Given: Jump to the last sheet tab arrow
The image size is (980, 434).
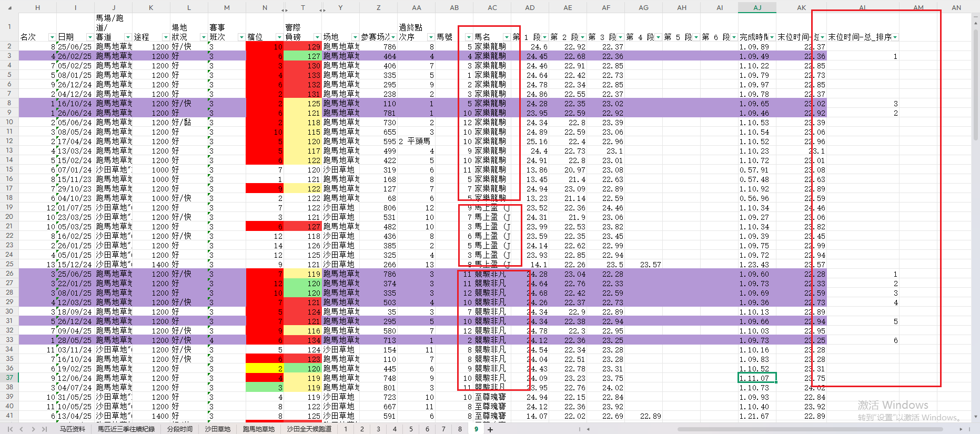Looking at the screenshot, I should pos(44,429).
